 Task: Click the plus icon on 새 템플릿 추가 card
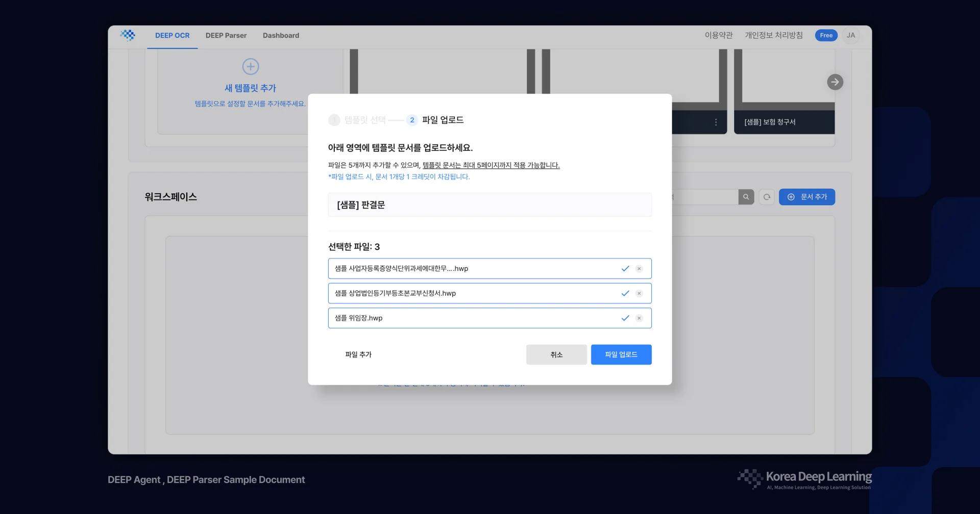(x=250, y=66)
